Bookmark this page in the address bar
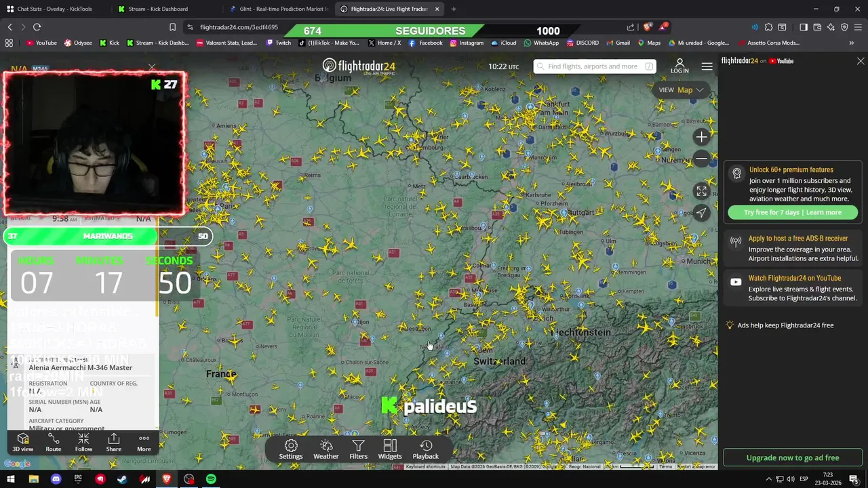 coord(172,27)
